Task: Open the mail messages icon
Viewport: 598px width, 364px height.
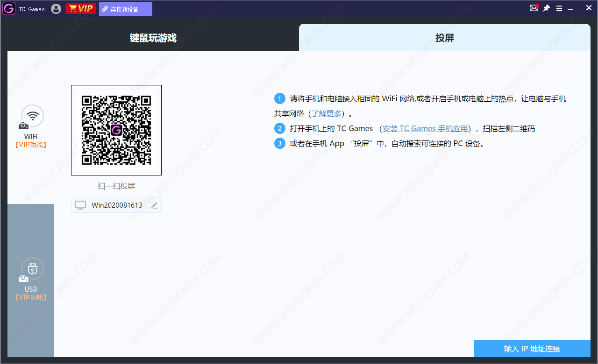Action: pyautogui.click(x=534, y=8)
